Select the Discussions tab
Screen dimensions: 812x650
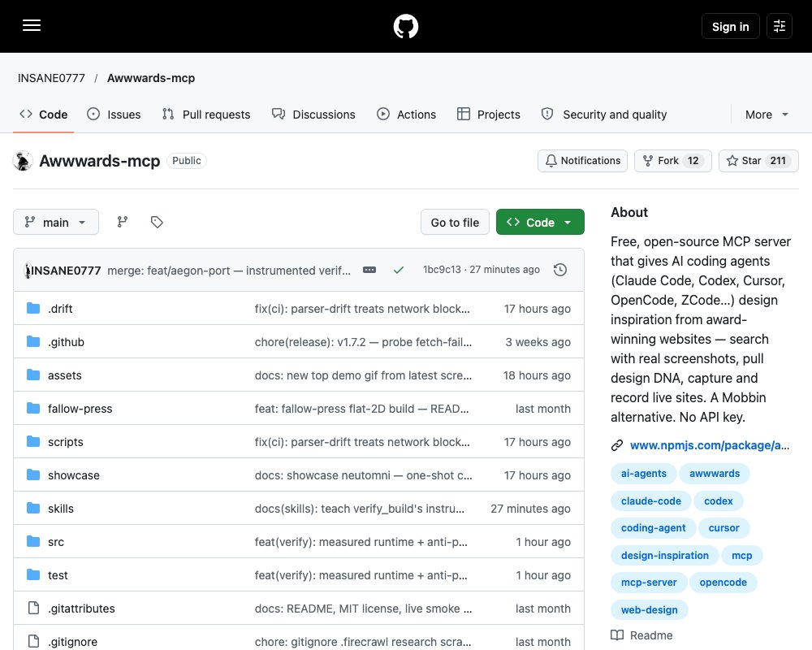pyautogui.click(x=313, y=115)
